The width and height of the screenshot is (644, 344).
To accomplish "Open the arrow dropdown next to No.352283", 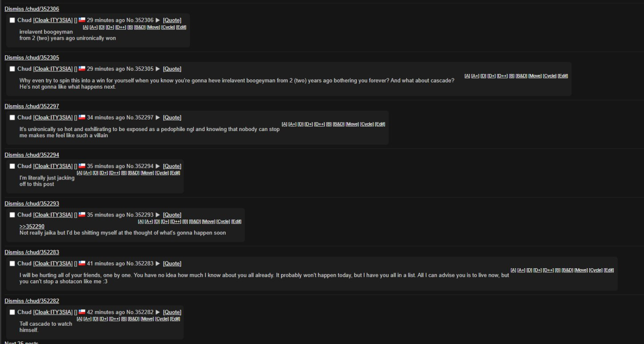I will tap(158, 263).
